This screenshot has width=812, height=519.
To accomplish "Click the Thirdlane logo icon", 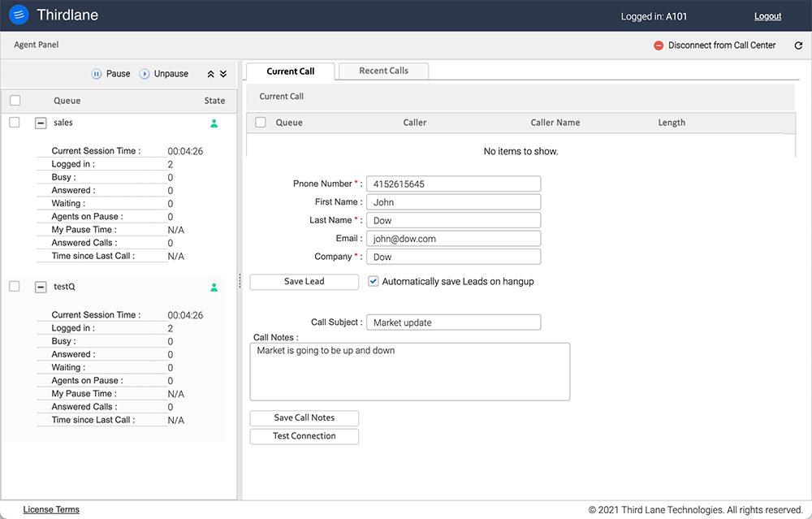I will (x=19, y=15).
